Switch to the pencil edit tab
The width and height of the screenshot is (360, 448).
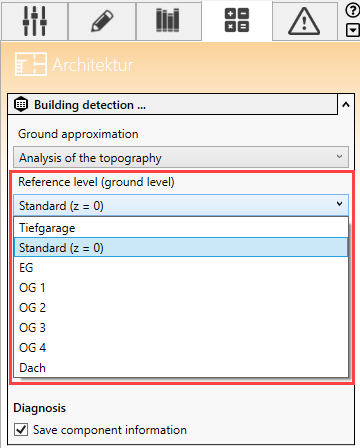(102, 21)
